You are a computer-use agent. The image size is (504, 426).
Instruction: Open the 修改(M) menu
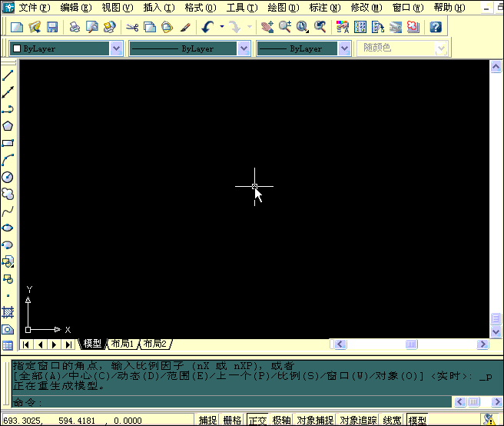point(366,8)
